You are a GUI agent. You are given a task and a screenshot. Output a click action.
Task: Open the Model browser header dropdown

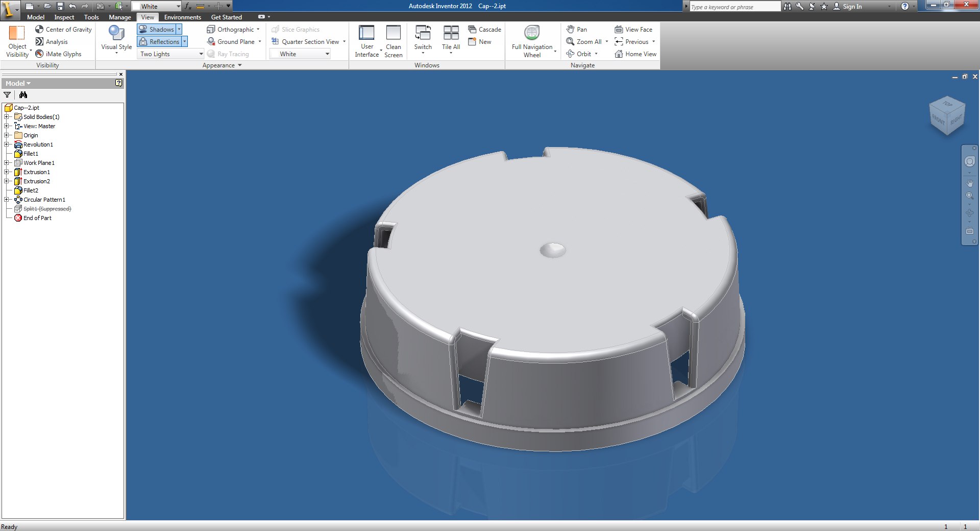pos(18,83)
